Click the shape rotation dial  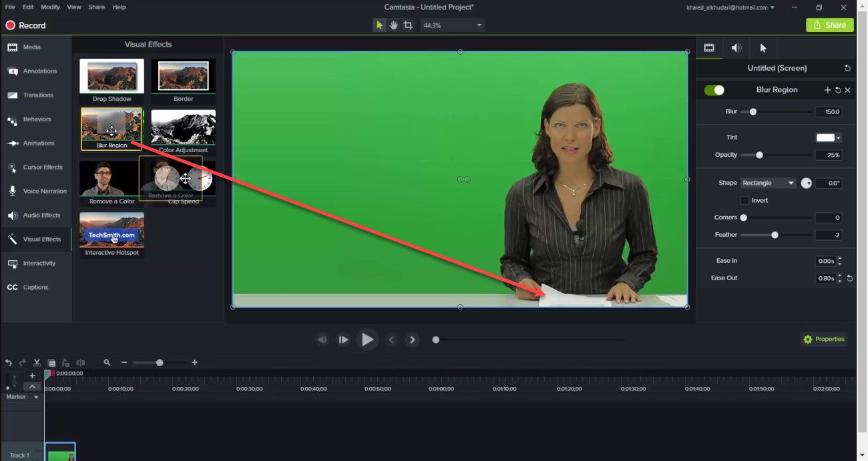[807, 183]
